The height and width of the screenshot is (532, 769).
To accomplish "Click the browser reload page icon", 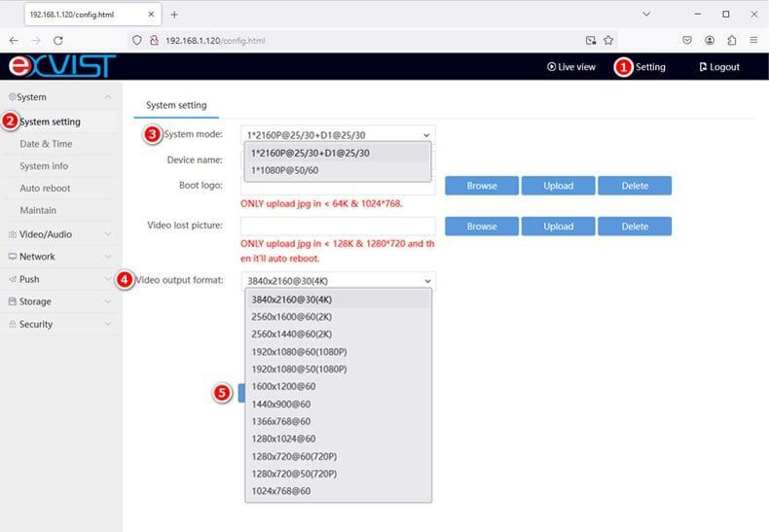I will click(x=58, y=40).
